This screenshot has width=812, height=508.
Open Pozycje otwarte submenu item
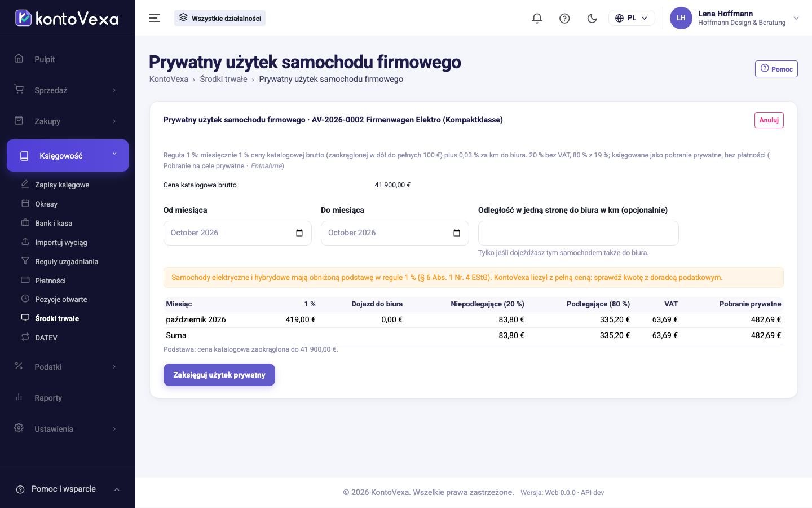point(61,299)
